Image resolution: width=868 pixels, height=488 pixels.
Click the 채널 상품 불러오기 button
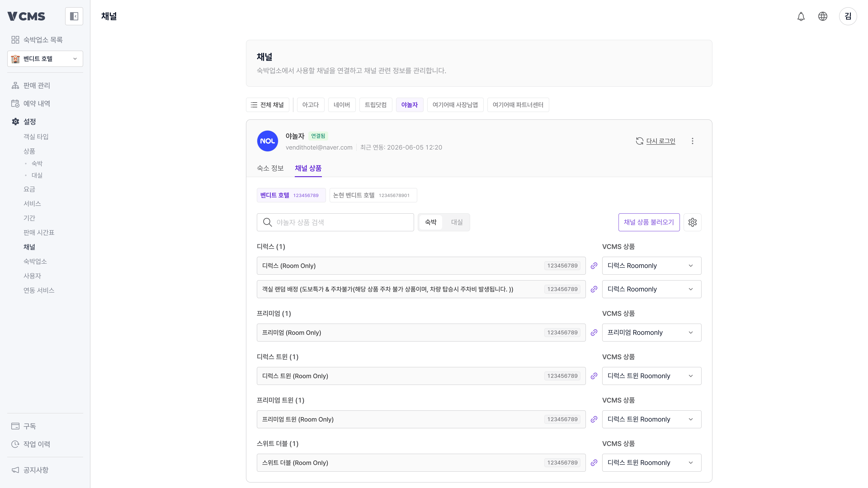(649, 222)
